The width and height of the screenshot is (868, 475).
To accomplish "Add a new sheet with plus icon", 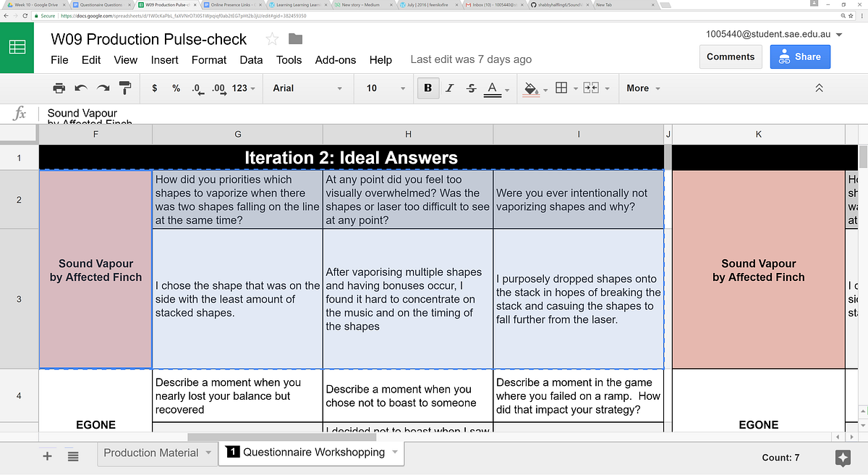I will [x=48, y=455].
